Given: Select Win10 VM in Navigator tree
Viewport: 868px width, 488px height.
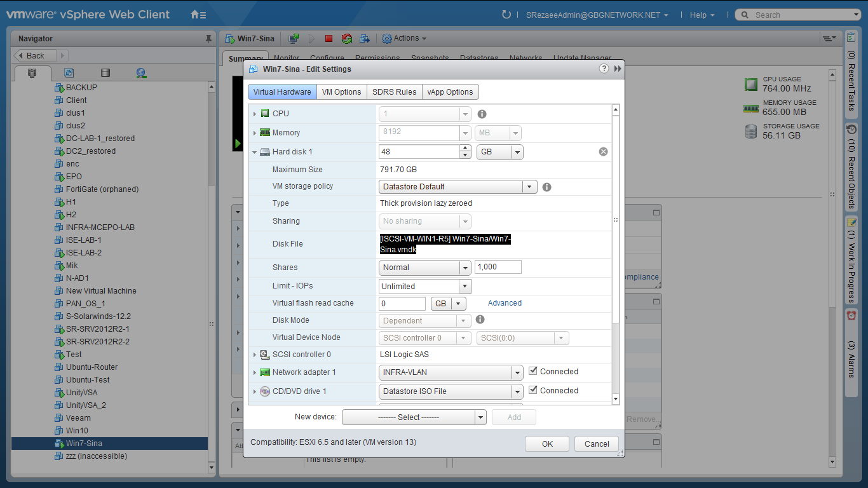Looking at the screenshot, I should coord(77,431).
